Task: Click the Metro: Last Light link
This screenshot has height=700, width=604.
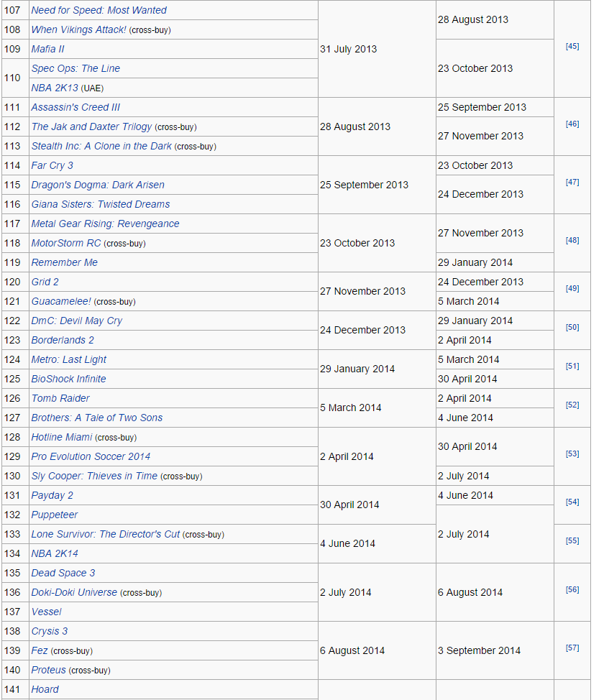Action: pyautogui.click(x=69, y=360)
